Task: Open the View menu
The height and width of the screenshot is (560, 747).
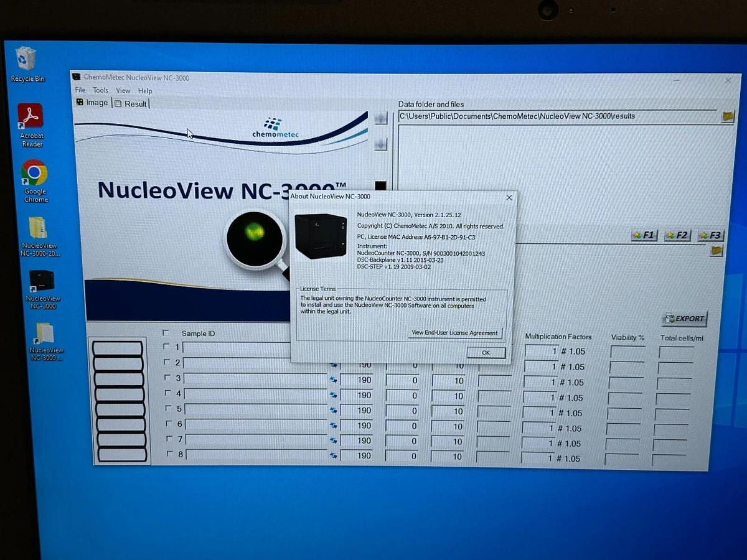Action: 123,91
